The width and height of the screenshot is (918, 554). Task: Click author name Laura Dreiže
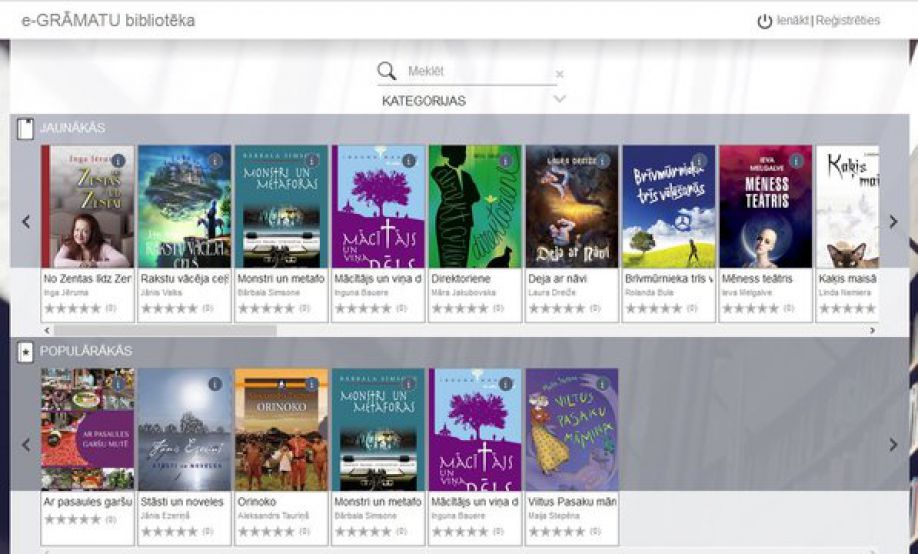point(552,293)
